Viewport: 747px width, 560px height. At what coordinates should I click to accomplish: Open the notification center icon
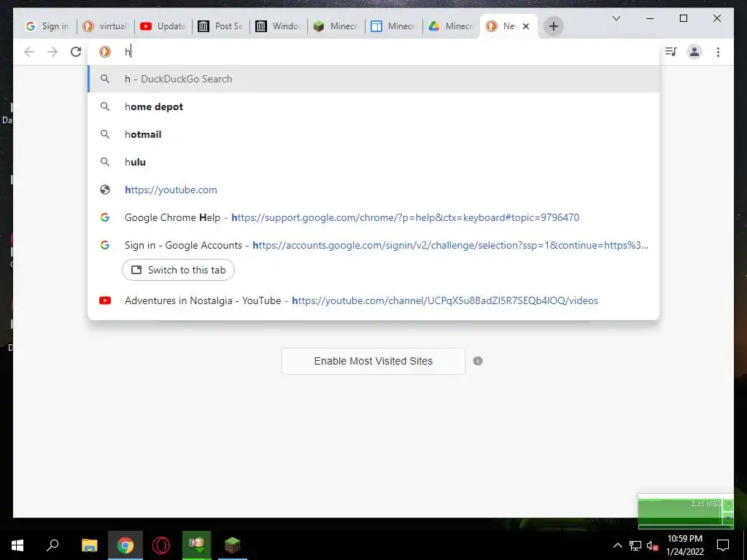[x=723, y=545]
